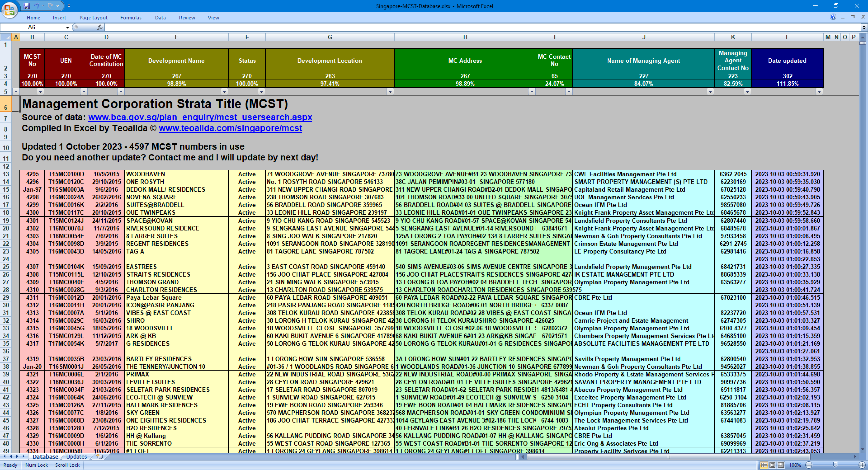The height and width of the screenshot is (470, 868).
Task: Click the horizontal scrollbar thumb
Action: click(x=668, y=457)
